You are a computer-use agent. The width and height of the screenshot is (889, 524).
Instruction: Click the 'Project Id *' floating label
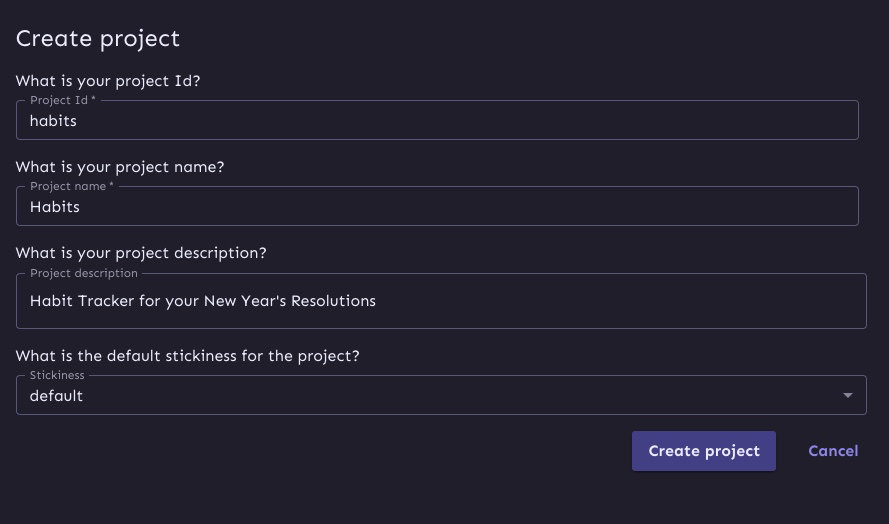pos(62,100)
